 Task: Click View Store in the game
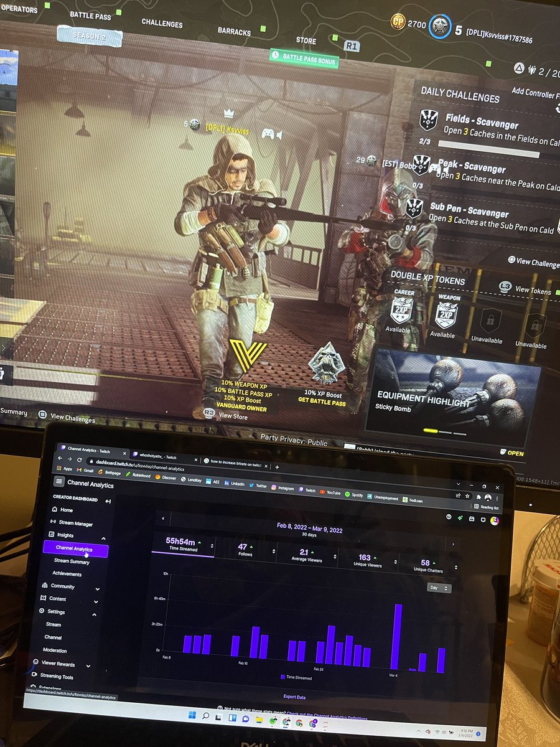(x=226, y=415)
